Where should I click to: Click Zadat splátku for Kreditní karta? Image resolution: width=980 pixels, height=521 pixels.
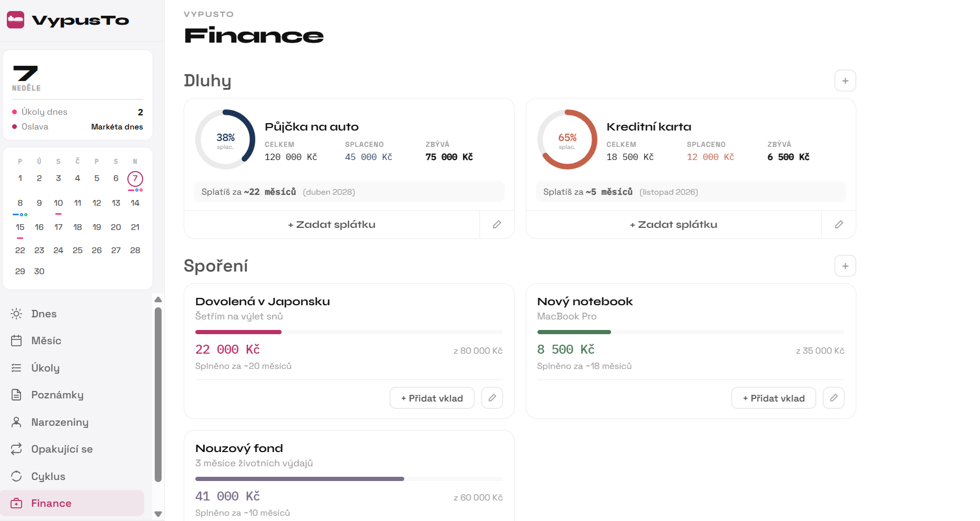674,225
